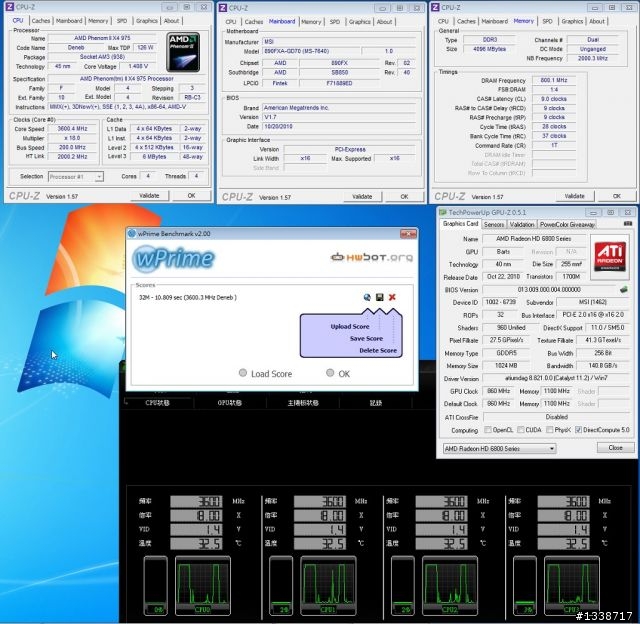Image resolution: width=640 pixels, height=624 pixels.
Task: Click the red X delete score icon
Action: coord(392,297)
